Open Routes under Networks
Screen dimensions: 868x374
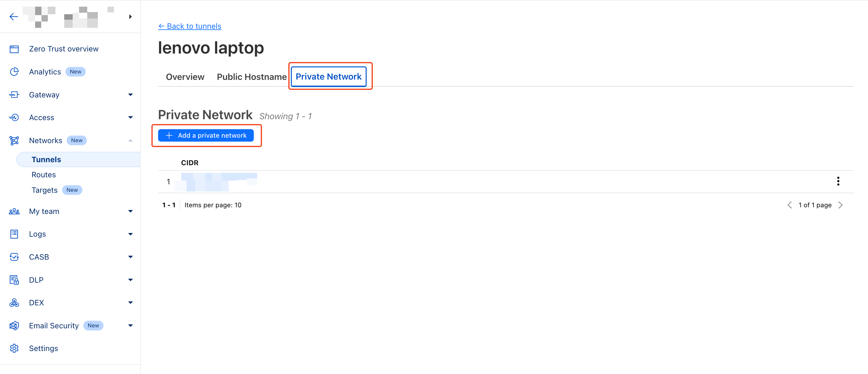(44, 175)
